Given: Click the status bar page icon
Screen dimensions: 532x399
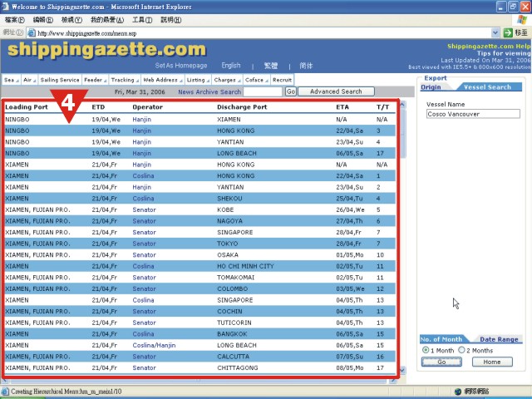Looking at the screenshot, I should point(6,392).
